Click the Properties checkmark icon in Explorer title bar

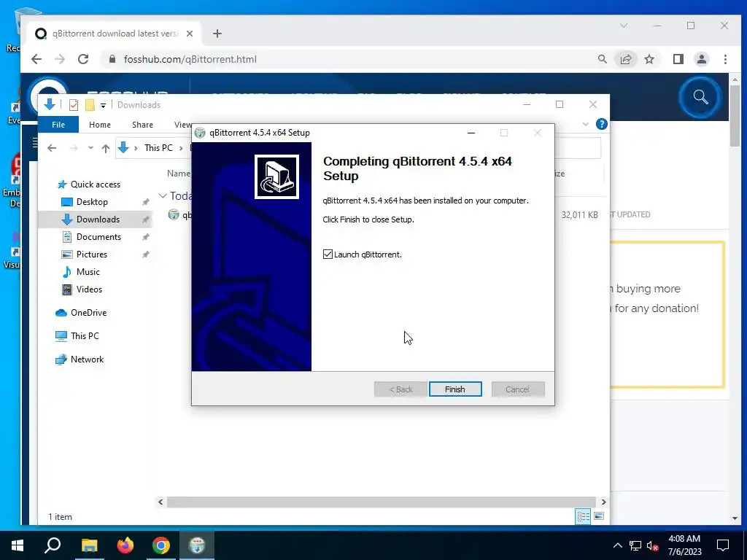(x=74, y=105)
